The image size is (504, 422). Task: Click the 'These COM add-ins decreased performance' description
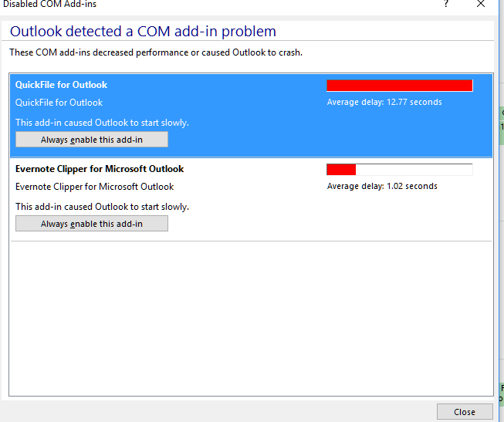tap(156, 52)
